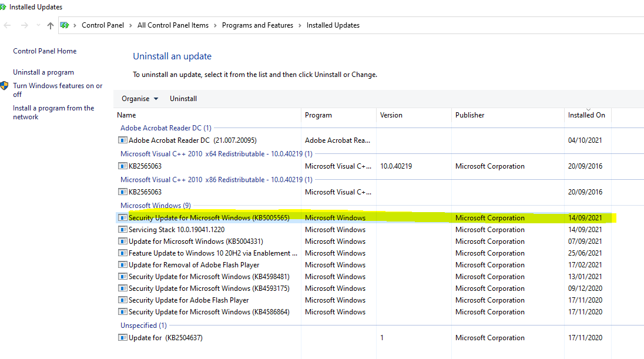Sort by the Program column header

coord(339,115)
